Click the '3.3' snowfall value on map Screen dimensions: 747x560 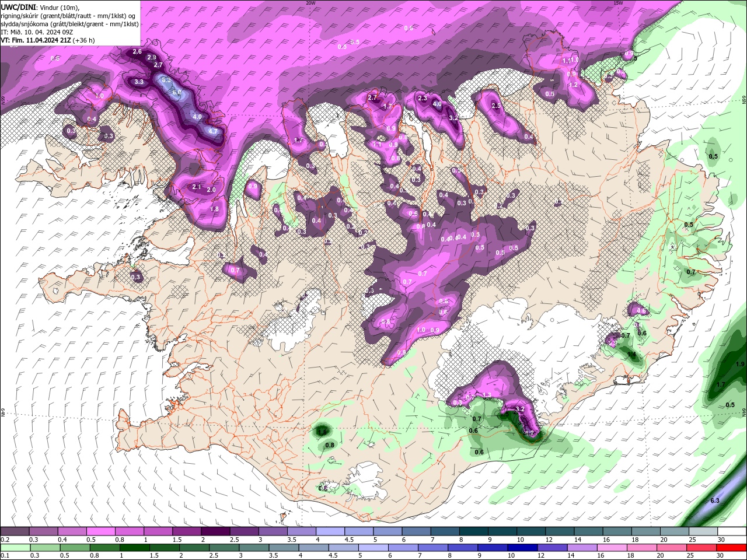pyautogui.click(x=139, y=82)
